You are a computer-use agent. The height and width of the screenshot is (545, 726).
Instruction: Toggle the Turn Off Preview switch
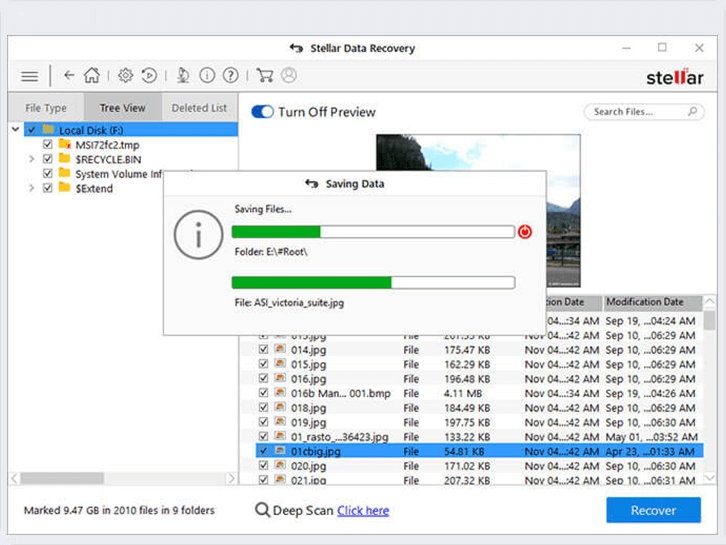coord(263,112)
